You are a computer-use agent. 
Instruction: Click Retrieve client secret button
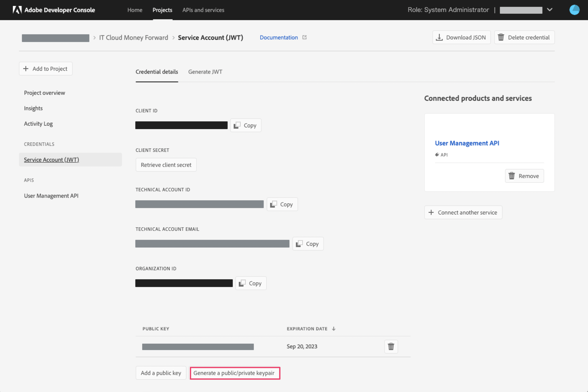166,165
